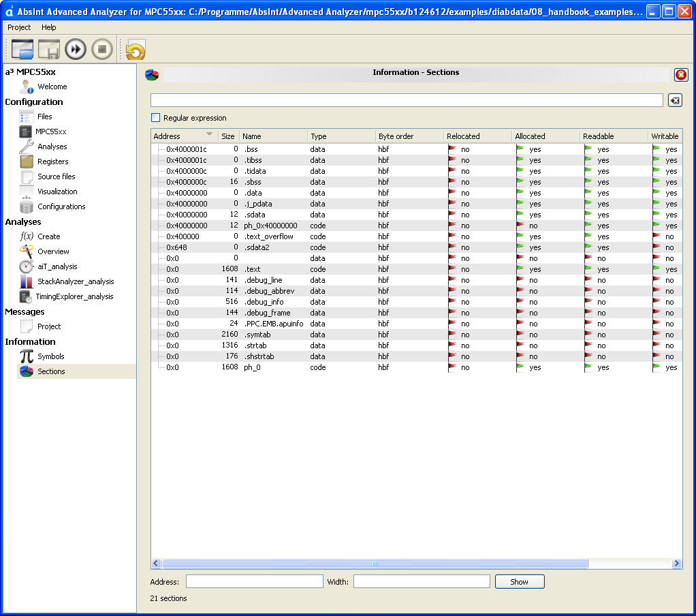This screenshot has width=696, height=616.
Task: Open TimingExplorer_analysis icon
Action: (26, 296)
